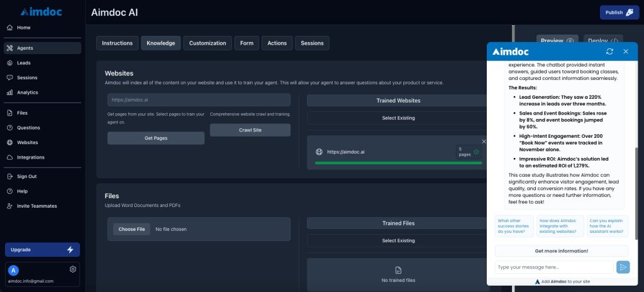644x292 pixels.
Task: Expand Select Existing under Trained Websites
Action: tap(398, 118)
